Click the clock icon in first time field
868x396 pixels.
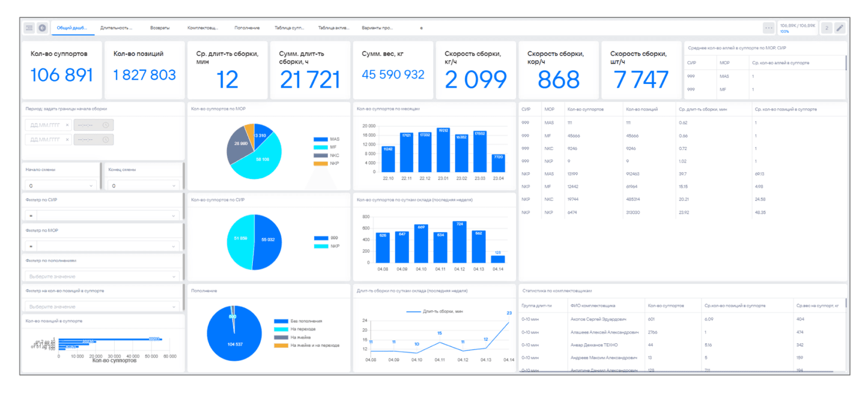click(106, 125)
